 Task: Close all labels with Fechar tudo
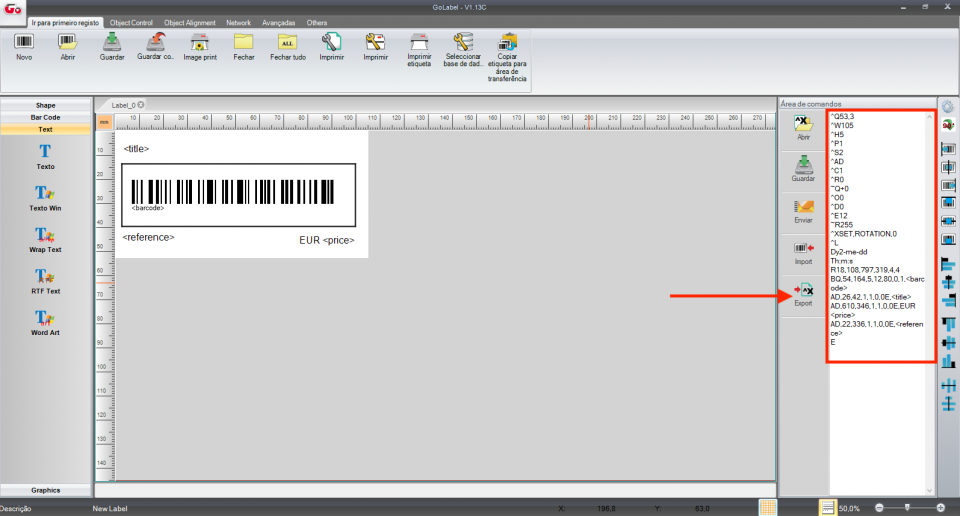point(288,43)
